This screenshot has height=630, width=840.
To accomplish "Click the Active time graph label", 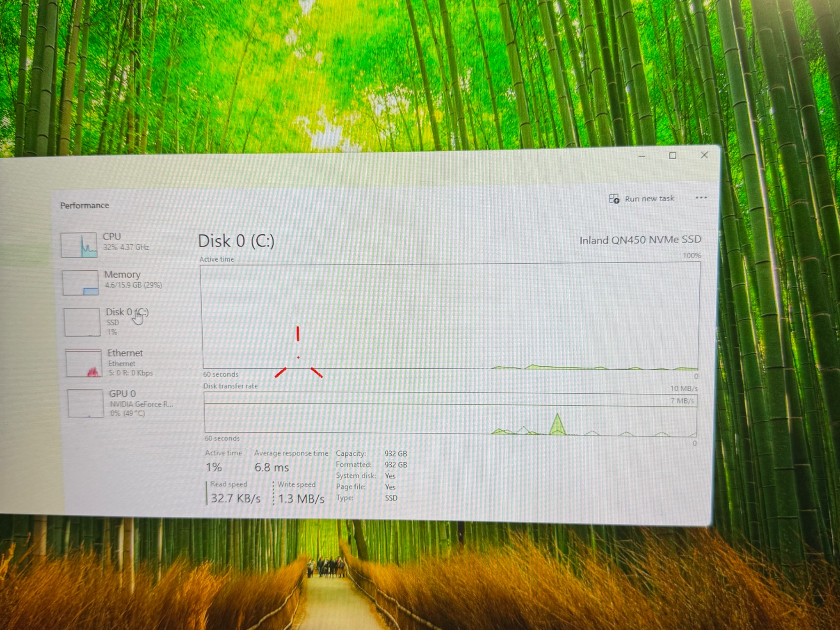I will point(217,259).
